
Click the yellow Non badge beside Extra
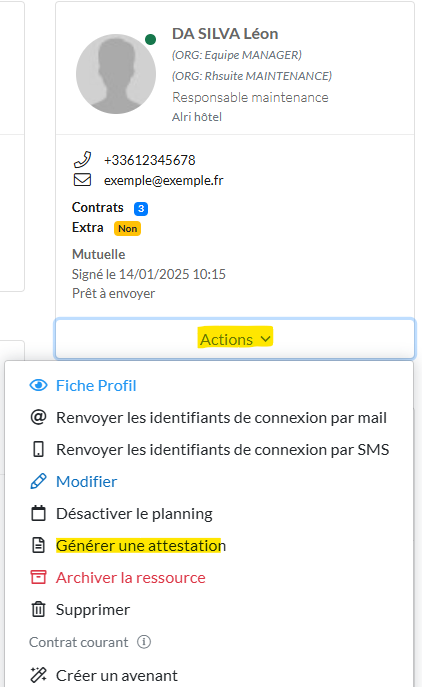pyautogui.click(x=128, y=228)
